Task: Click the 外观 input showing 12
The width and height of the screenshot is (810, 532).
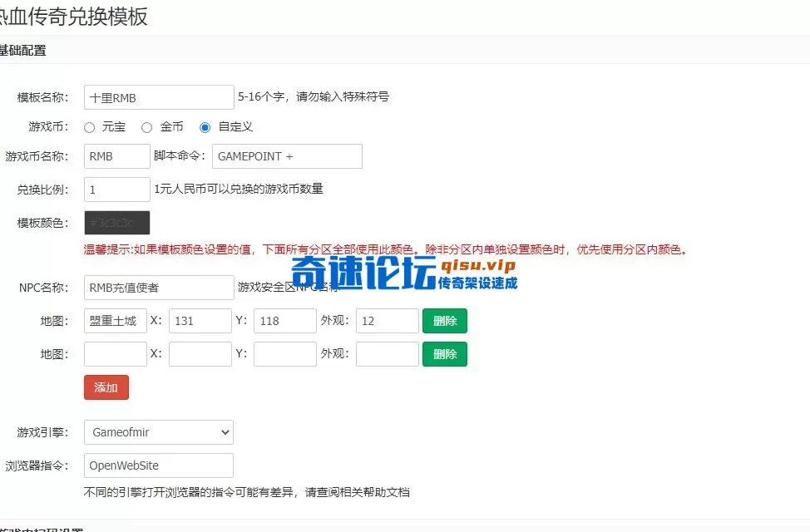Action: pos(387,321)
